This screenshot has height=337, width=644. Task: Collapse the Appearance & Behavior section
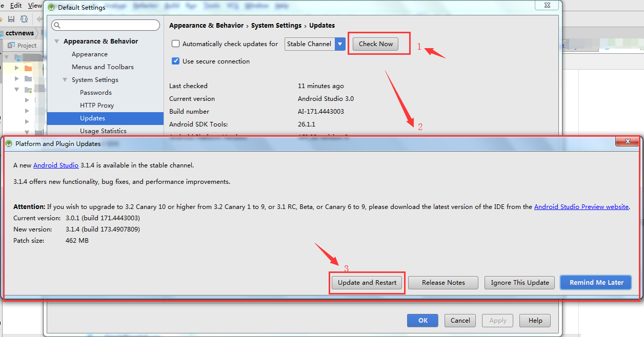coord(56,41)
